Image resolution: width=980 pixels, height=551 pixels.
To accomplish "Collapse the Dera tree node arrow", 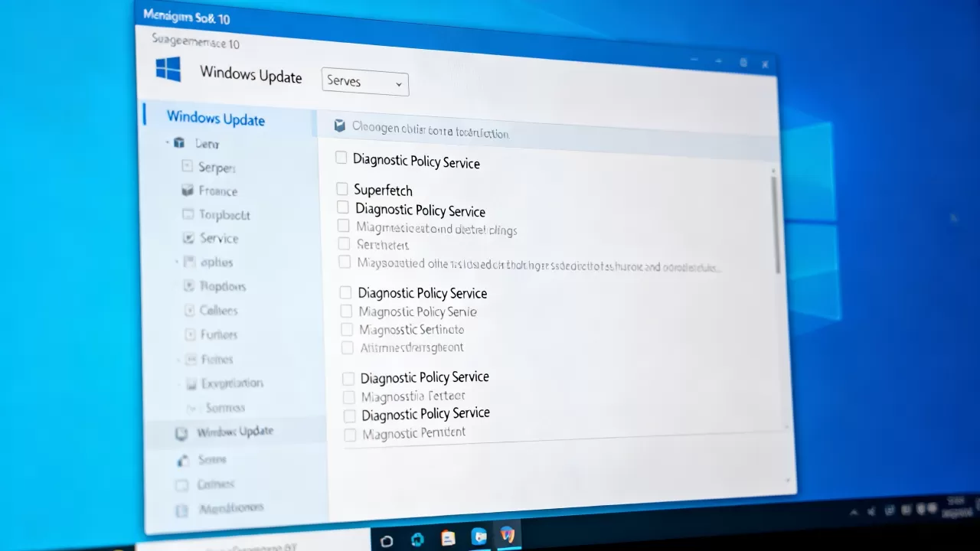I will point(167,142).
